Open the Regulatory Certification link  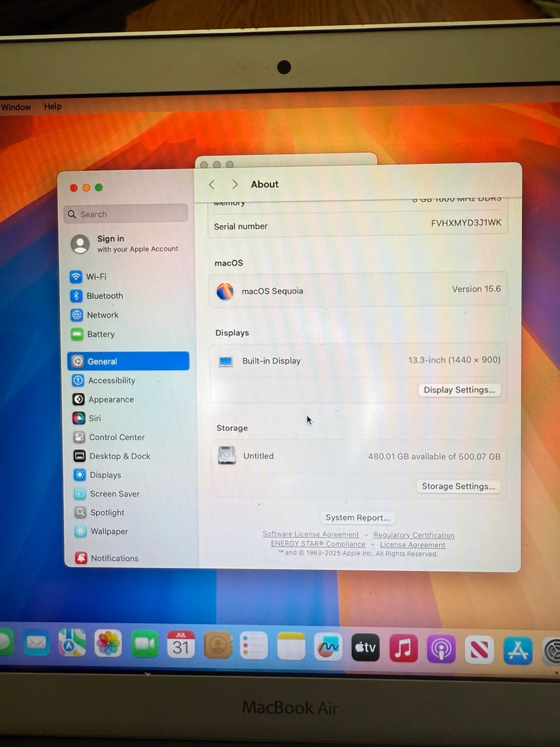click(414, 535)
